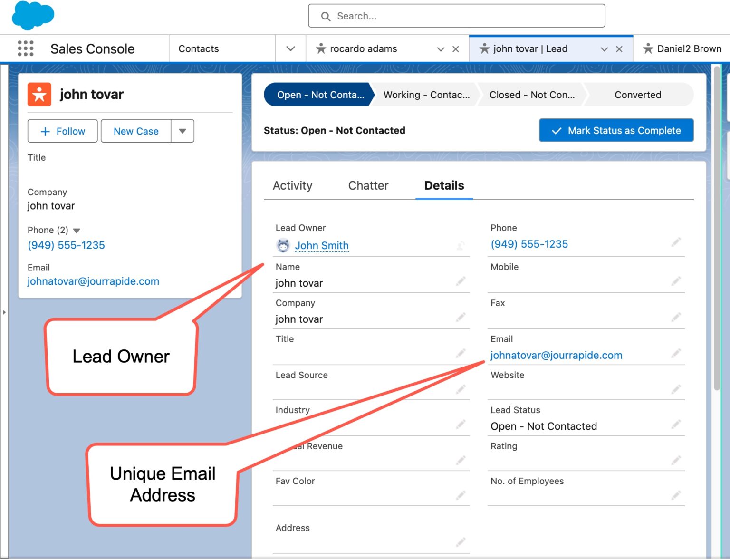Viewport: 730px width, 560px height.
Task: Expand the collapsed left sidebar panel arrow
Action: click(x=4, y=312)
